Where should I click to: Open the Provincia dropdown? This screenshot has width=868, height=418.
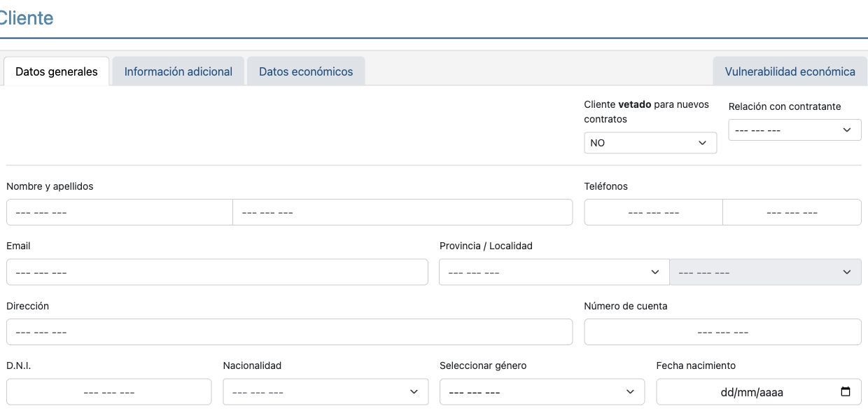[x=554, y=272]
